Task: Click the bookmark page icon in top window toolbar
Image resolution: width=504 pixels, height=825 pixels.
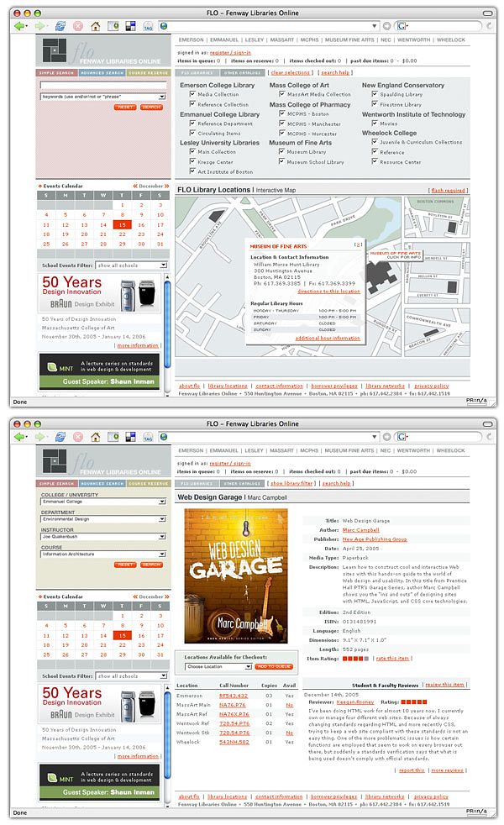Action: [113, 26]
